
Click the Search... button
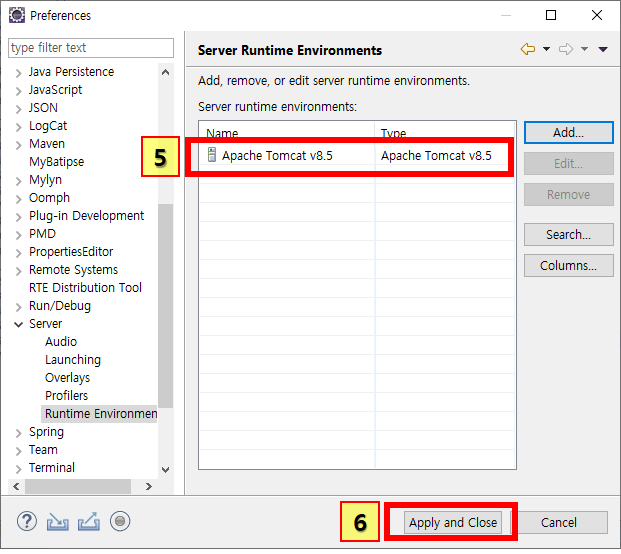tap(569, 234)
